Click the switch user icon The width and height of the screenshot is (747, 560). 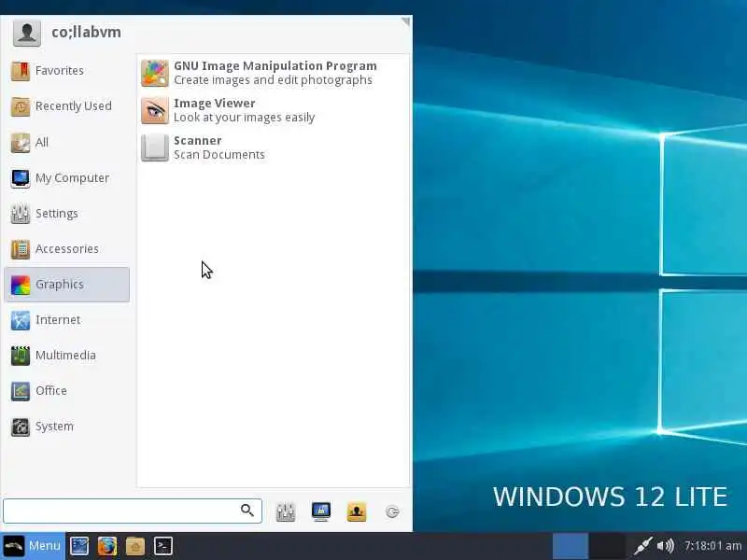pyautogui.click(x=357, y=511)
